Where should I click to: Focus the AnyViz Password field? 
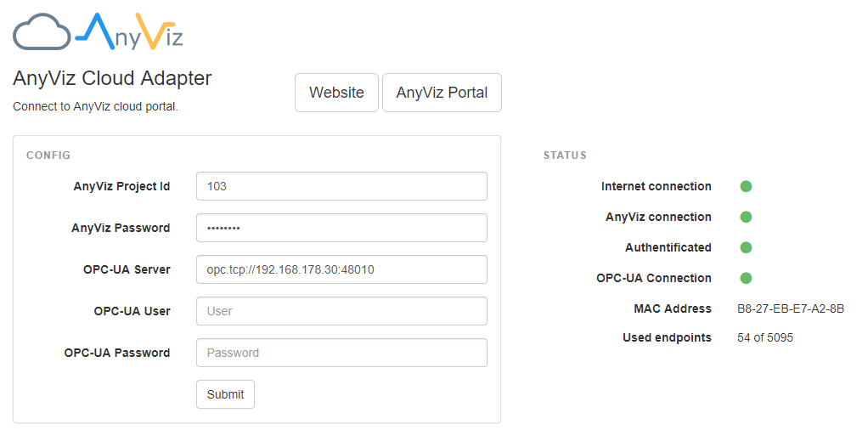[341, 228]
